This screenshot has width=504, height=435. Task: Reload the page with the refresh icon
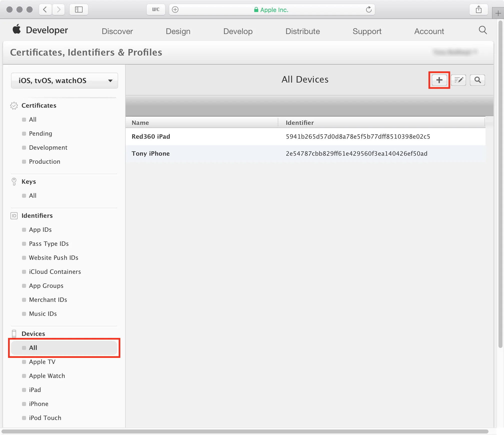click(x=369, y=10)
